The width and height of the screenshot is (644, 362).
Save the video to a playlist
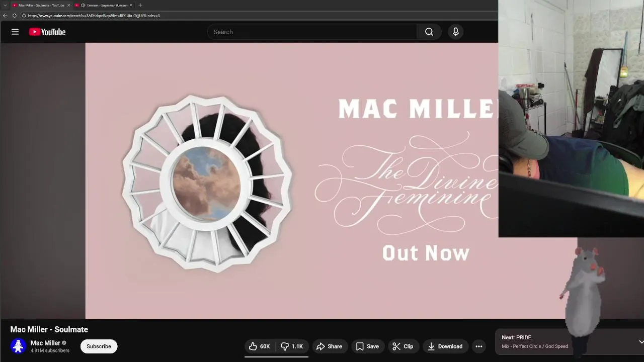(367, 346)
